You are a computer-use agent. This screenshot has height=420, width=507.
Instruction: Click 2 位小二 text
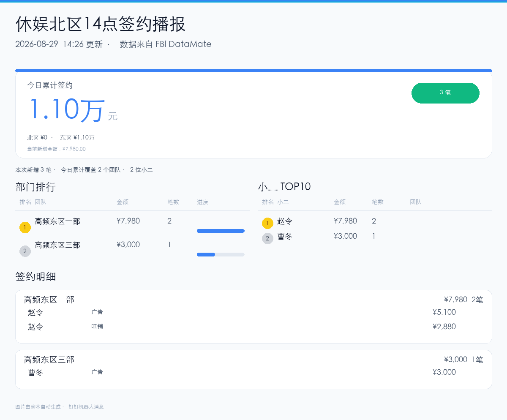coord(141,170)
